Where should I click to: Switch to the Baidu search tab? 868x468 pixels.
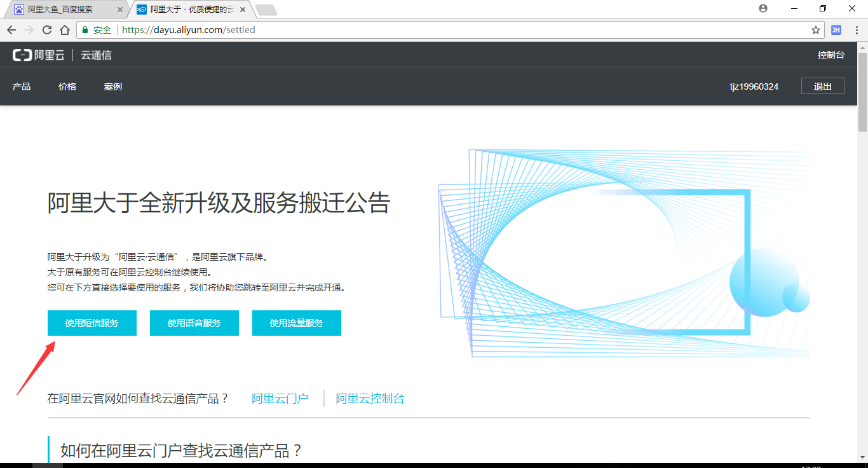pos(60,10)
